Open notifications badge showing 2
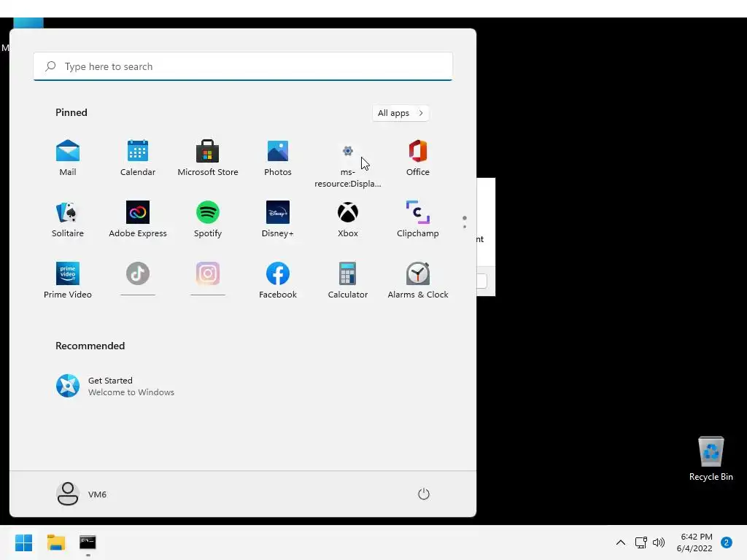747x560 pixels. coord(727,542)
